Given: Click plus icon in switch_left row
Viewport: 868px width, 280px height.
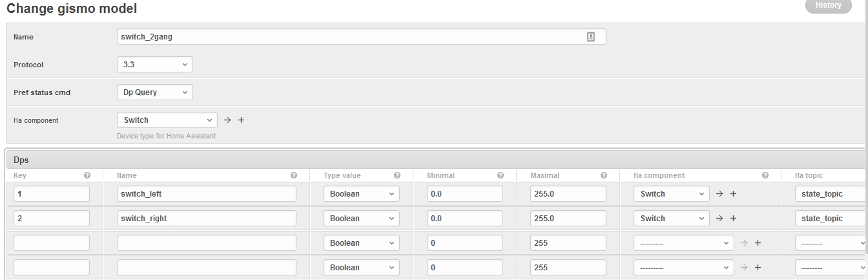Looking at the screenshot, I should (733, 194).
